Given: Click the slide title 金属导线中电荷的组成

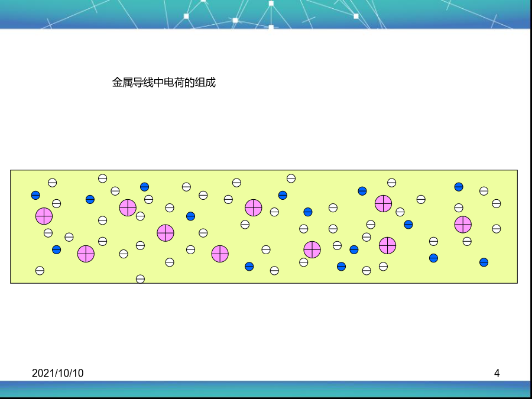Looking at the screenshot, I should point(164,82).
